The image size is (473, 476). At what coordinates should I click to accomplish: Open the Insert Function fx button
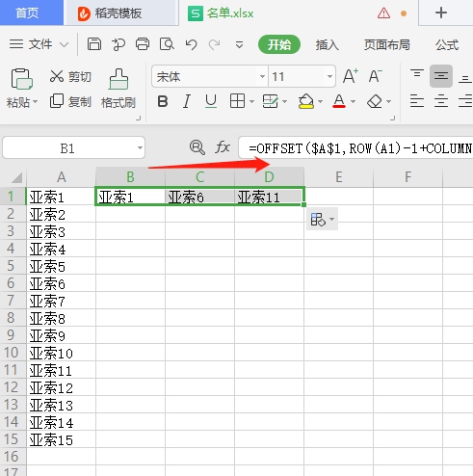[x=223, y=147]
